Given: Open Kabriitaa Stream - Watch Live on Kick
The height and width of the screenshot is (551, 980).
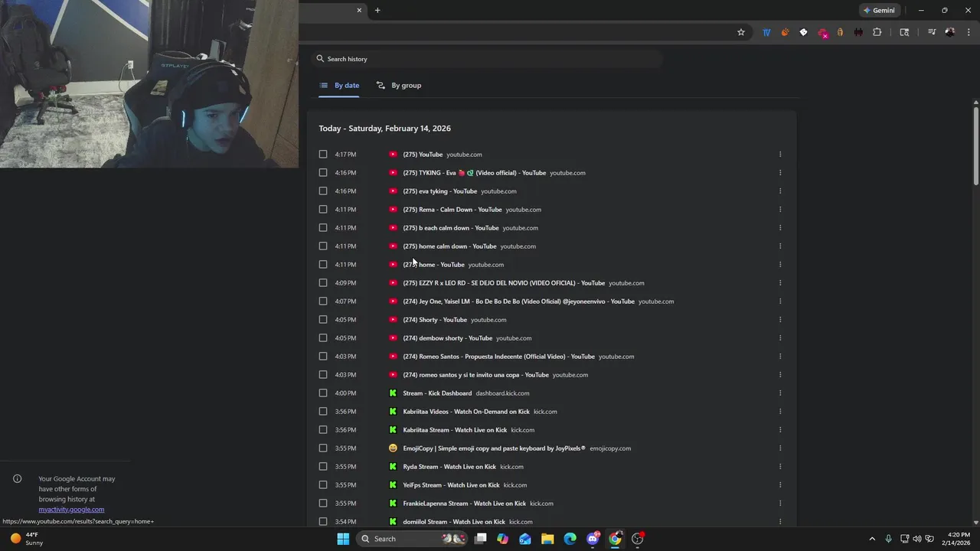Looking at the screenshot, I should click(455, 430).
